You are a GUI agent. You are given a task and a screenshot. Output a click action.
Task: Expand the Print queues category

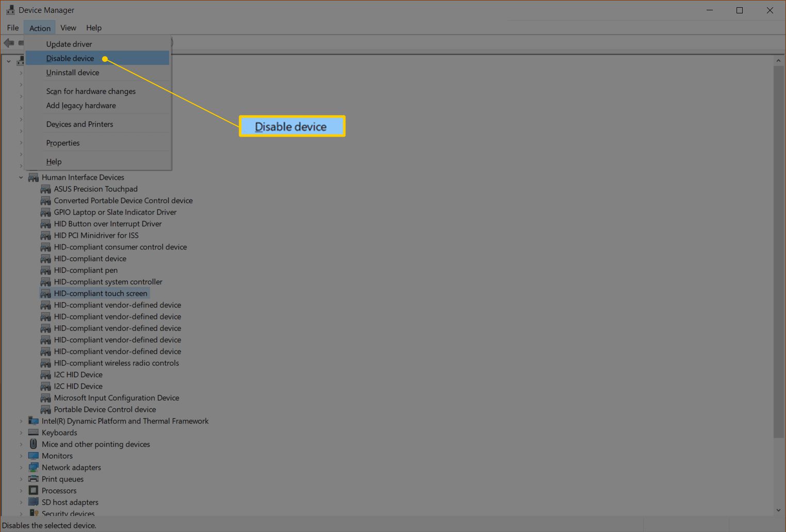point(21,479)
